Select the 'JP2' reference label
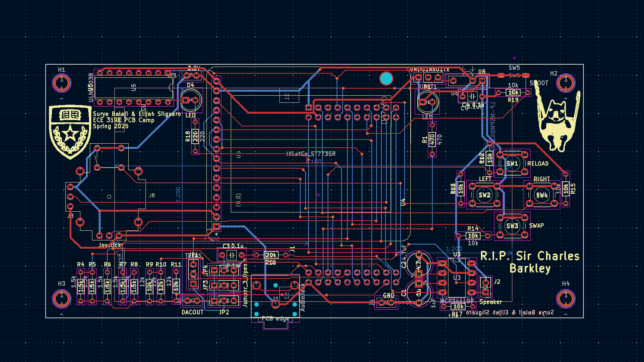This screenshot has width=644, height=362. coord(224,312)
